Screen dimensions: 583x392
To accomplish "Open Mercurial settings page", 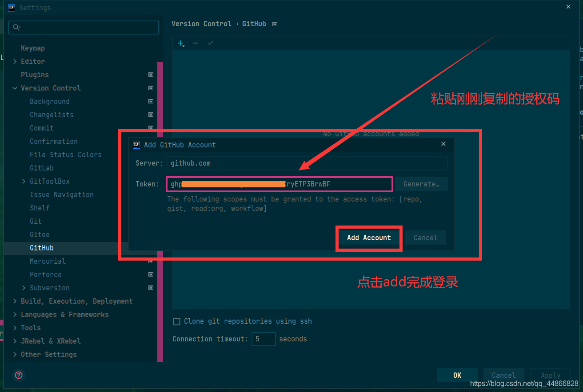I will click(48, 261).
